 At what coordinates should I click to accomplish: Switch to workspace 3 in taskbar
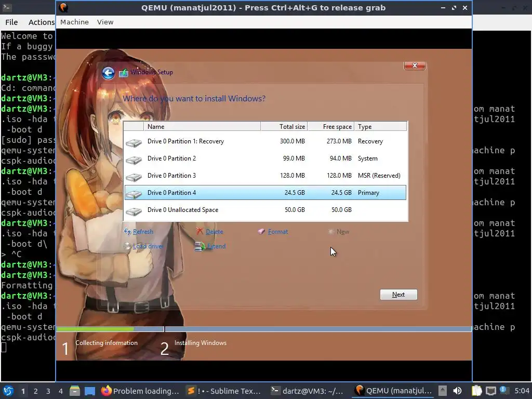(48, 391)
